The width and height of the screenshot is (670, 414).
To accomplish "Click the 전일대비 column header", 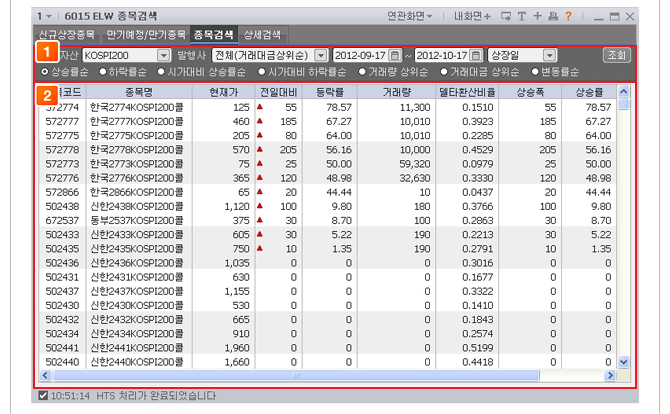I will (x=279, y=91).
